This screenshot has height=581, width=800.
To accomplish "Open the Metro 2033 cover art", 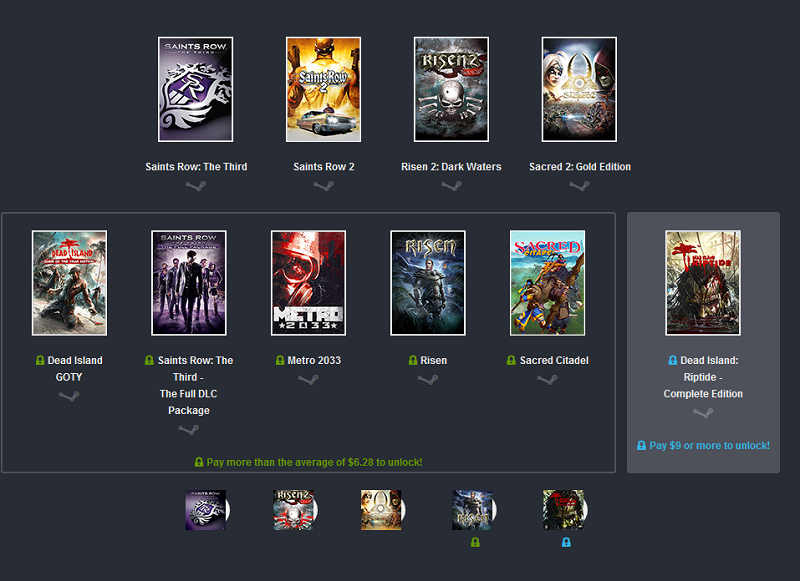I will [308, 283].
